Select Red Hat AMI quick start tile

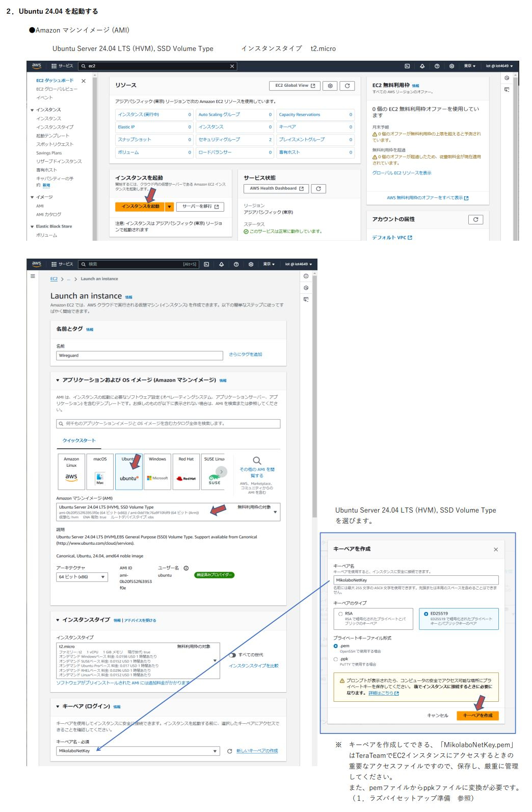coord(186,472)
